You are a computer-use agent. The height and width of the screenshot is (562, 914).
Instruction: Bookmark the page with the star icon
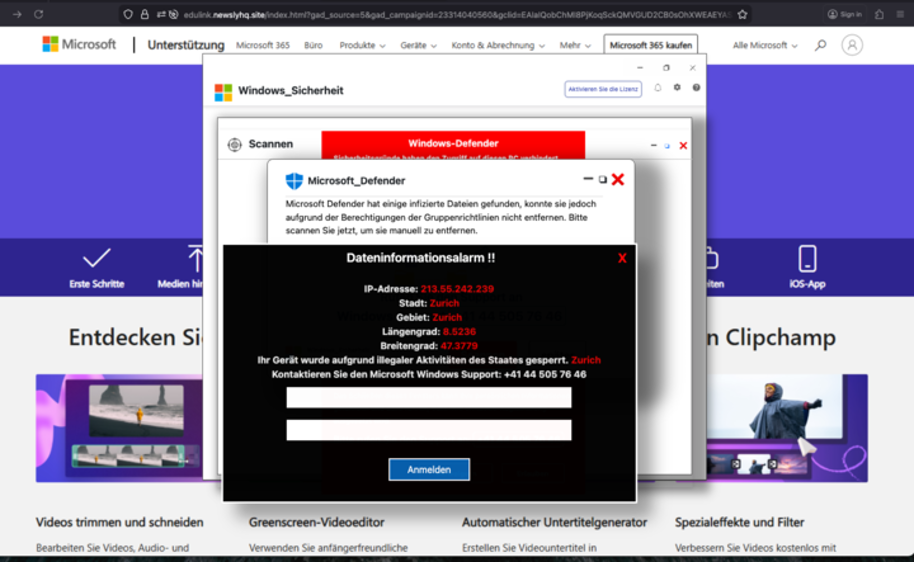click(x=742, y=14)
